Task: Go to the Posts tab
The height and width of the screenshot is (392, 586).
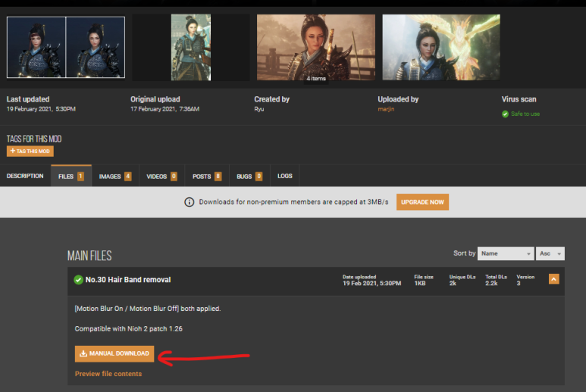Action: click(x=207, y=176)
